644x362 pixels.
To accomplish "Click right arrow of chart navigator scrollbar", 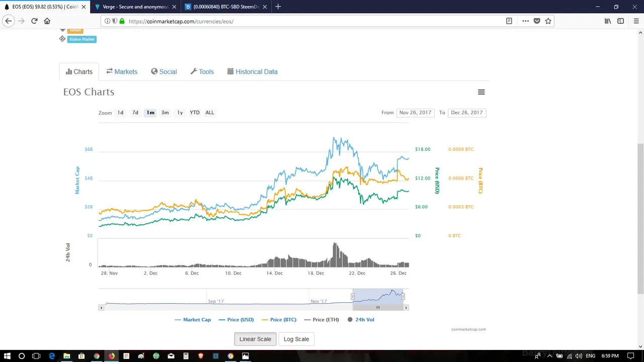I will point(406,307).
